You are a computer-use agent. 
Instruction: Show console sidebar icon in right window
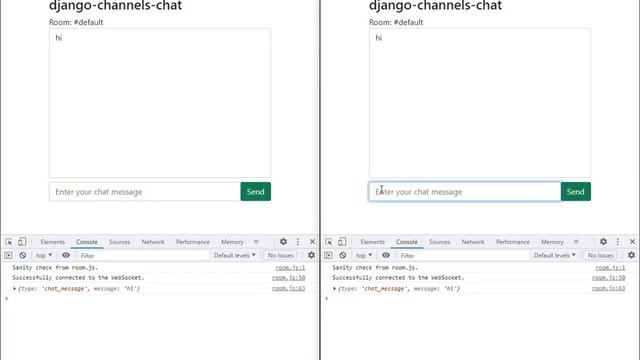click(x=328, y=255)
